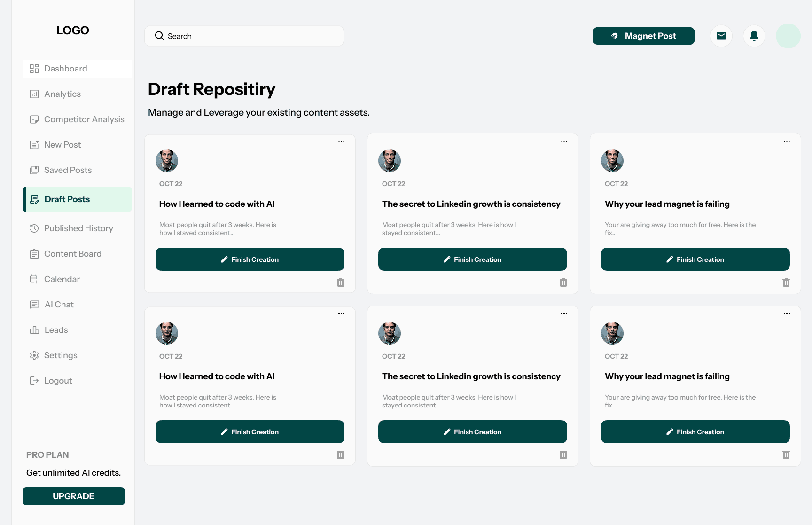Expand options on bottom-row "secret to Linkedin growth" card
The height and width of the screenshot is (525, 812).
pyautogui.click(x=564, y=313)
